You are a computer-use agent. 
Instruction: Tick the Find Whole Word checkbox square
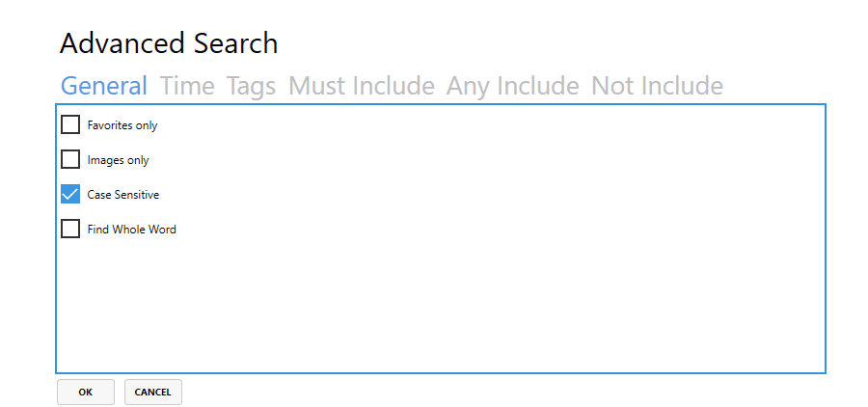(70, 229)
